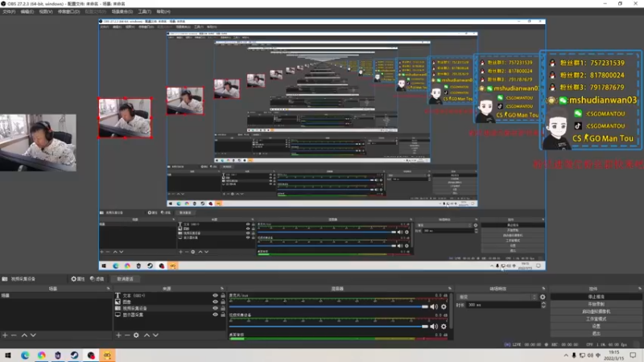Click 开始录制 button in Controls
Viewport: 644px width, 362px height.
coord(596,304)
